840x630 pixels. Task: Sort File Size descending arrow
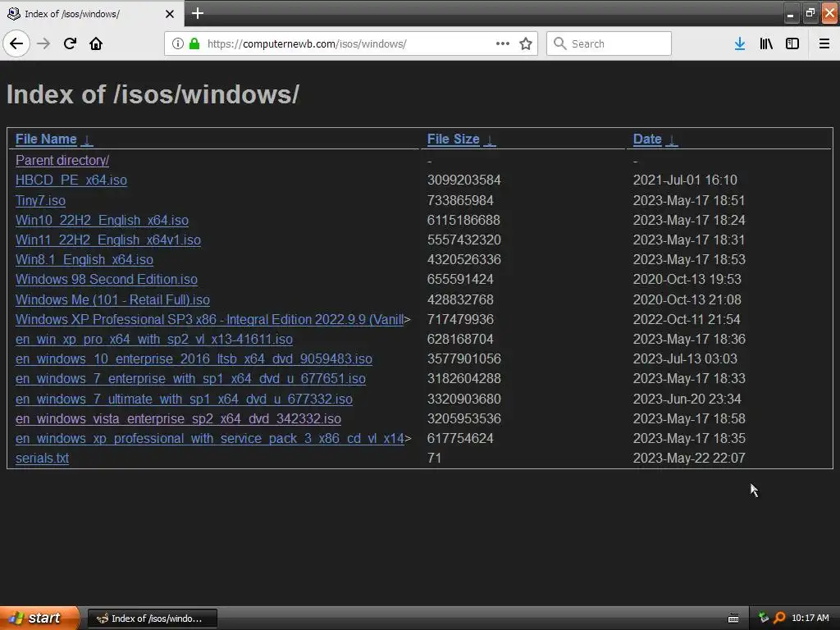490,139
